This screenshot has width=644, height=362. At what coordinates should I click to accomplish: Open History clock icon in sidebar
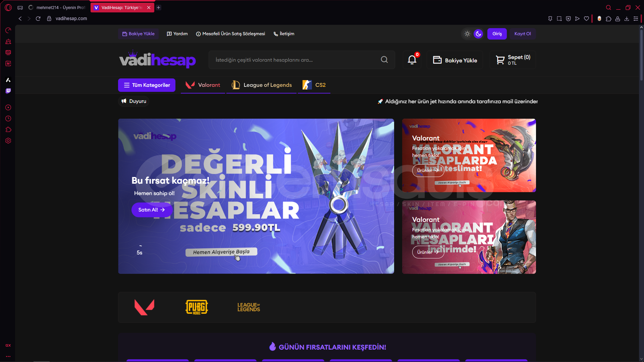pyautogui.click(x=8, y=119)
